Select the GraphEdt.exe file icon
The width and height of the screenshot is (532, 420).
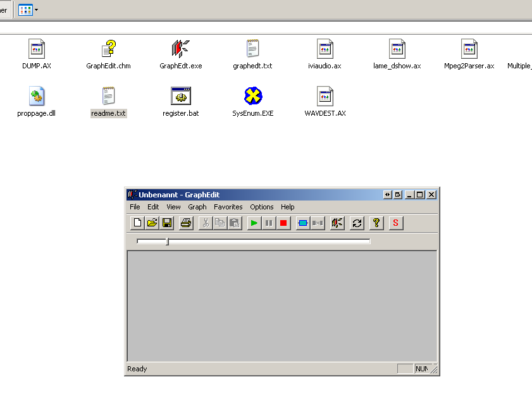[181, 49]
